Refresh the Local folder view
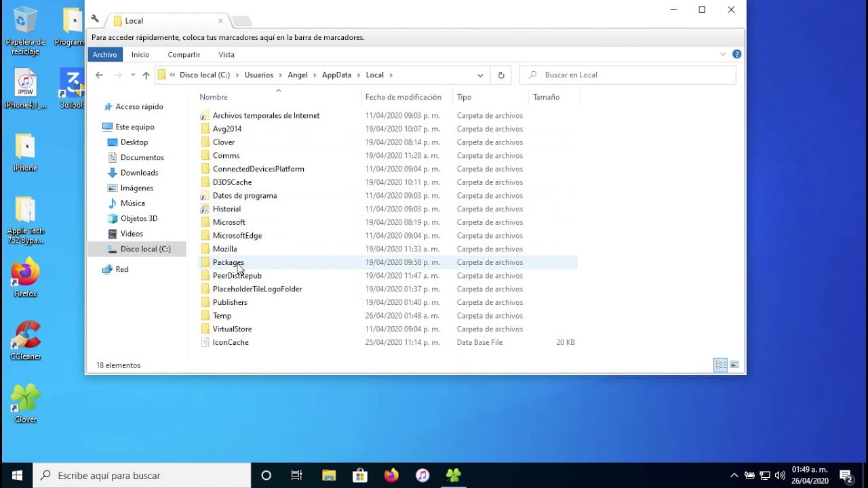Image resolution: width=868 pixels, height=488 pixels. 501,75
